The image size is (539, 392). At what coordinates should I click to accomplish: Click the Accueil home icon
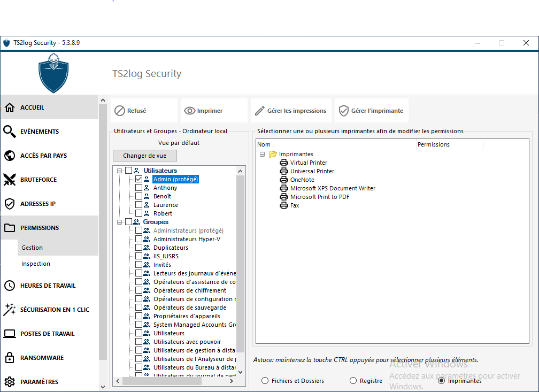pos(10,107)
